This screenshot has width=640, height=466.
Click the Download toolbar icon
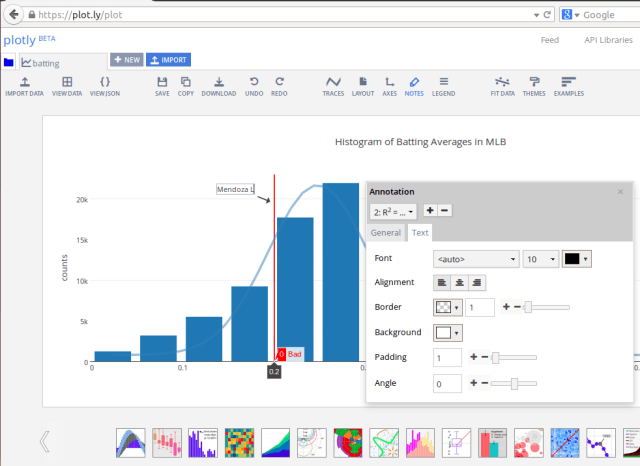[218, 82]
